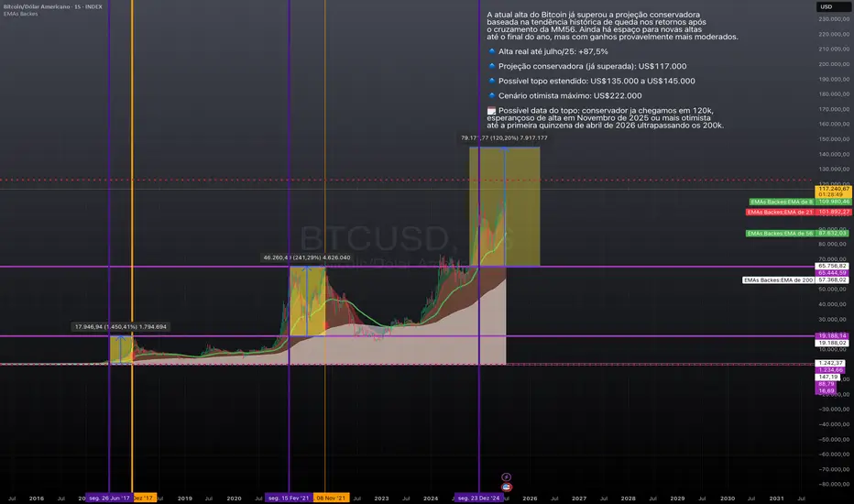Click the current price tag 117.240,67

click(833, 192)
